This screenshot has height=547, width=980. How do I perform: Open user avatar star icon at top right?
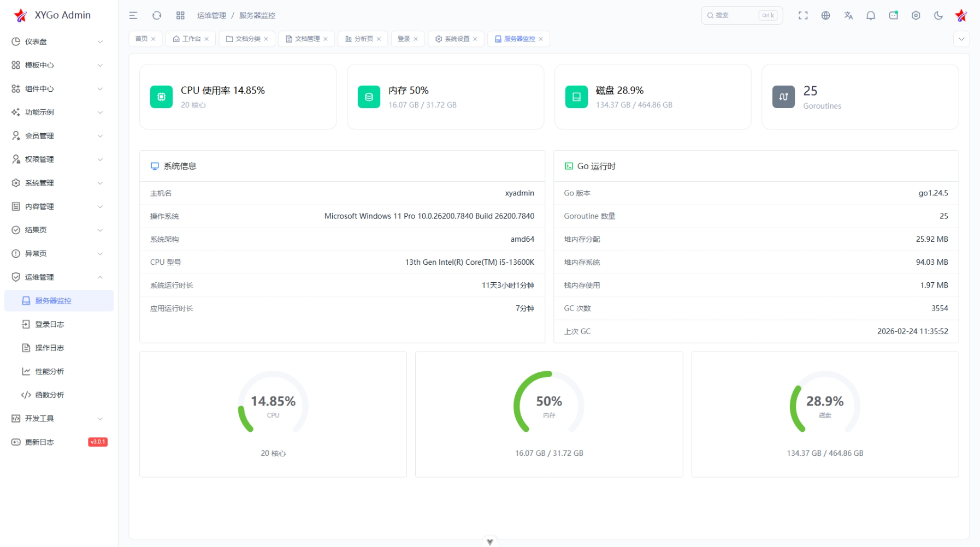click(961, 15)
